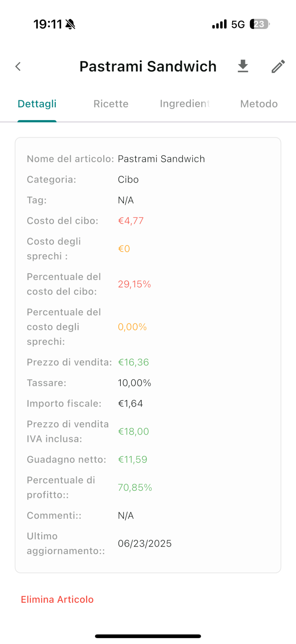The width and height of the screenshot is (296, 644).
Task: Tap the €11,59 net profit value
Action: (x=133, y=460)
